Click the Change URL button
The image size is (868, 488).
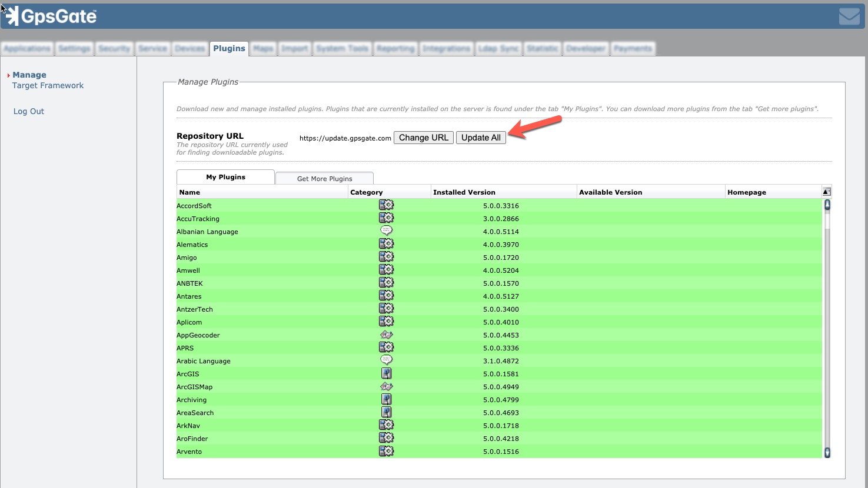[424, 138]
